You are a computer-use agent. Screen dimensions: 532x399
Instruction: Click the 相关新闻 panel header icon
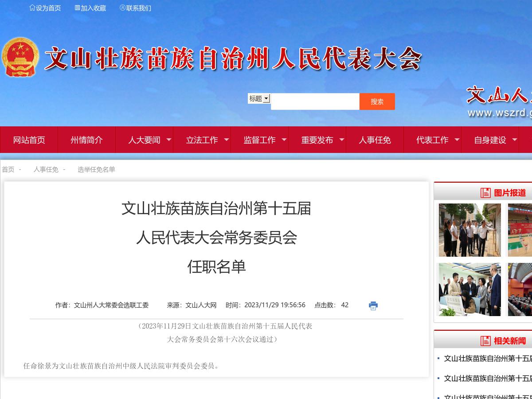(x=485, y=341)
